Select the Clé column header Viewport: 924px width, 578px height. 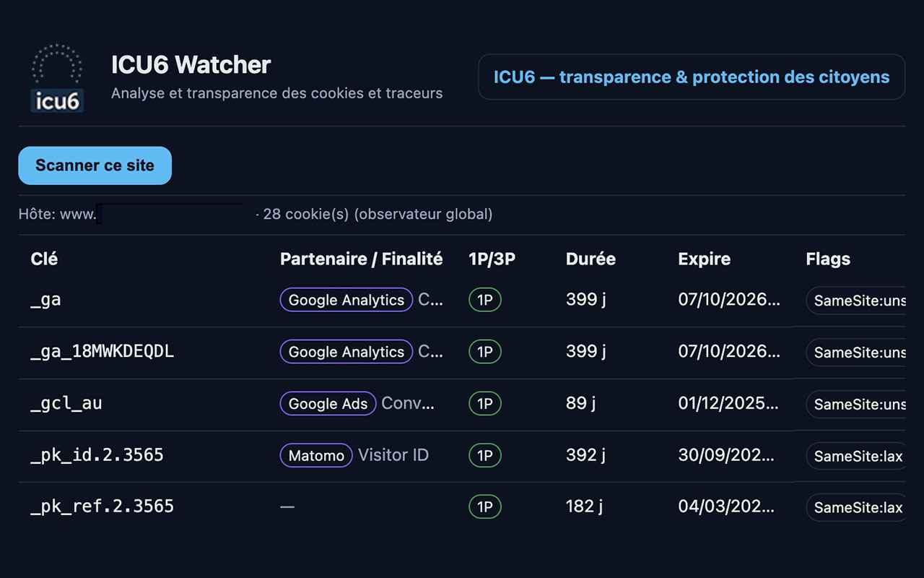point(43,259)
